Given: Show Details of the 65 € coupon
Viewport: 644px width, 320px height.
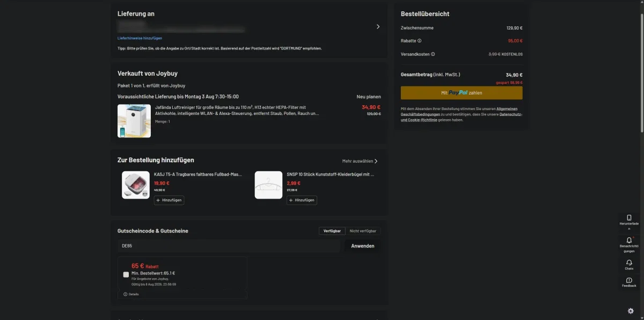Looking at the screenshot, I should click(x=131, y=294).
